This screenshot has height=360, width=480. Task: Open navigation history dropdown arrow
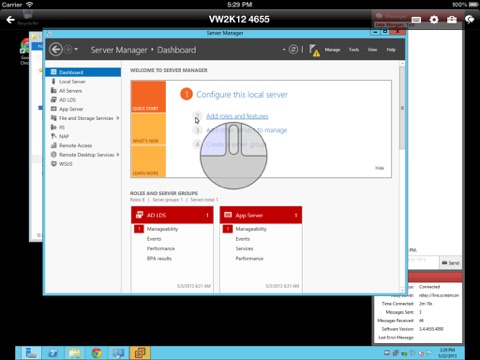point(76,49)
